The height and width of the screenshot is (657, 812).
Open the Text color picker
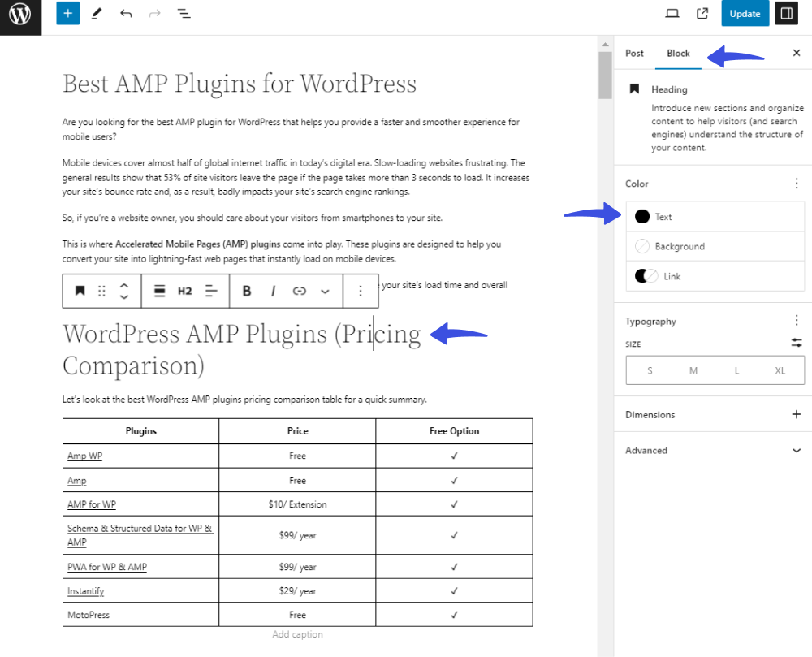715,216
